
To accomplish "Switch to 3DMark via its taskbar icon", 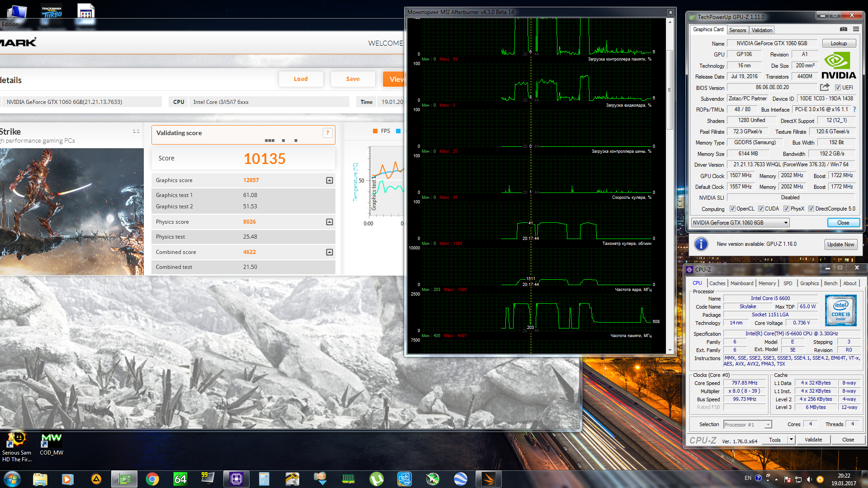I will pyautogui.click(x=489, y=479).
